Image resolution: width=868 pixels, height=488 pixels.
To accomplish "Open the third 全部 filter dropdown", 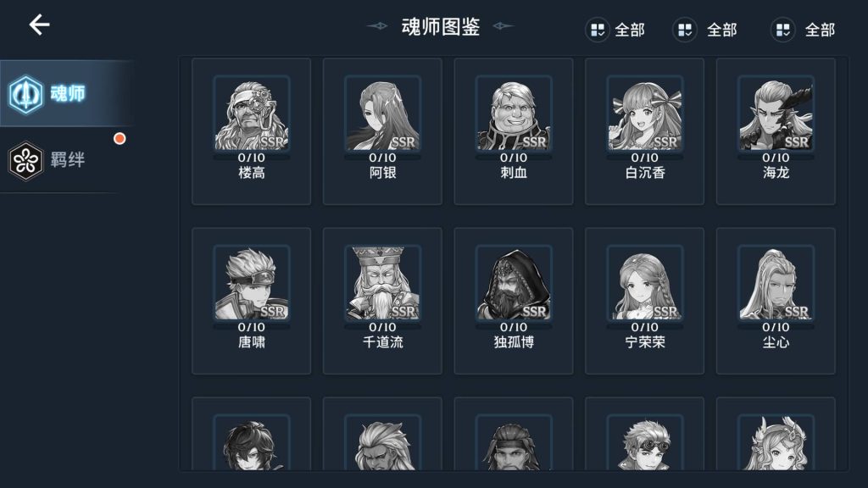I will (803, 30).
